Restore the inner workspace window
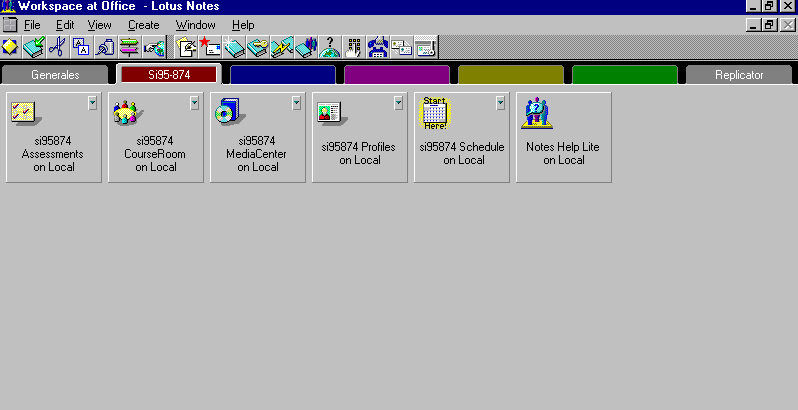This screenshot has height=410, width=798. coord(771,24)
